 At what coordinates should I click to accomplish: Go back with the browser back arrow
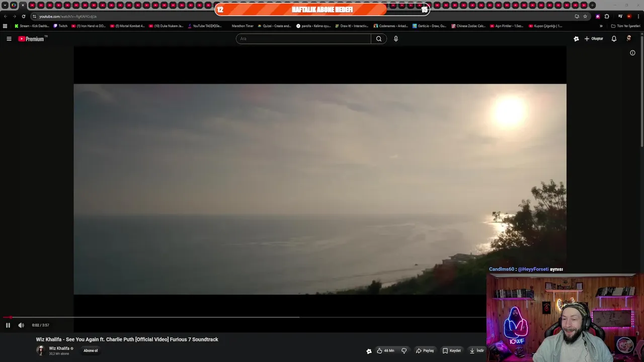[x=6, y=16]
